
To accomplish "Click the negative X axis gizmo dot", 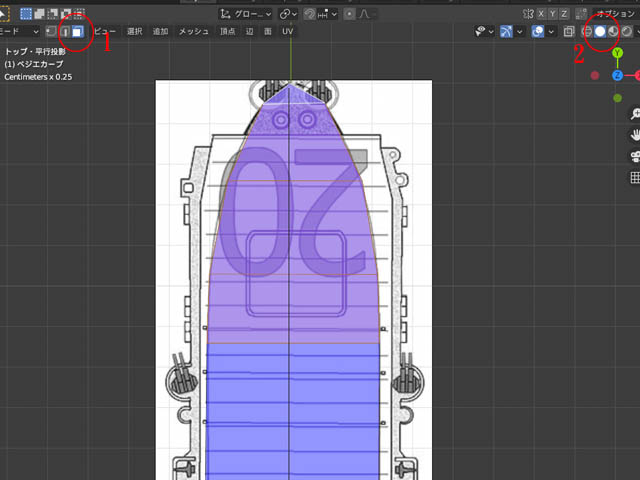I will point(595,76).
